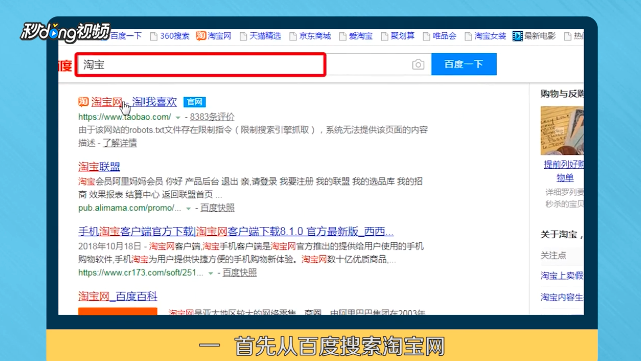
Task: Open the 京东商城 bookmark
Action: [315, 36]
